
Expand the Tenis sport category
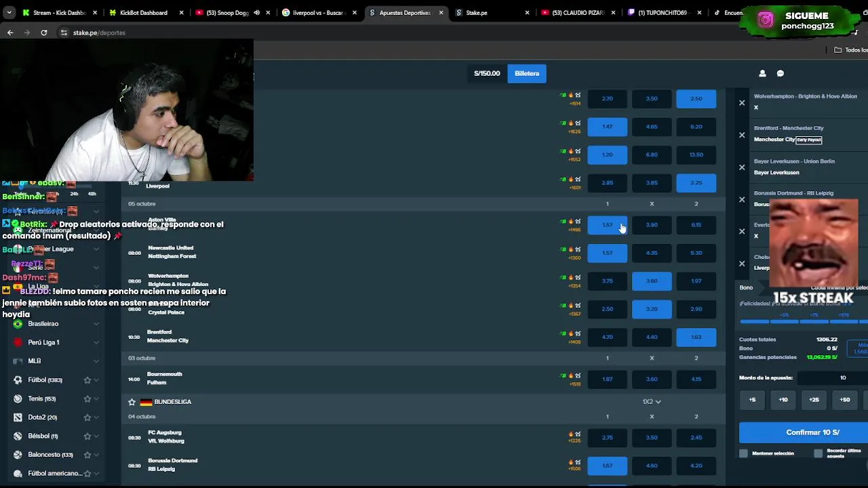coord(96,399)
